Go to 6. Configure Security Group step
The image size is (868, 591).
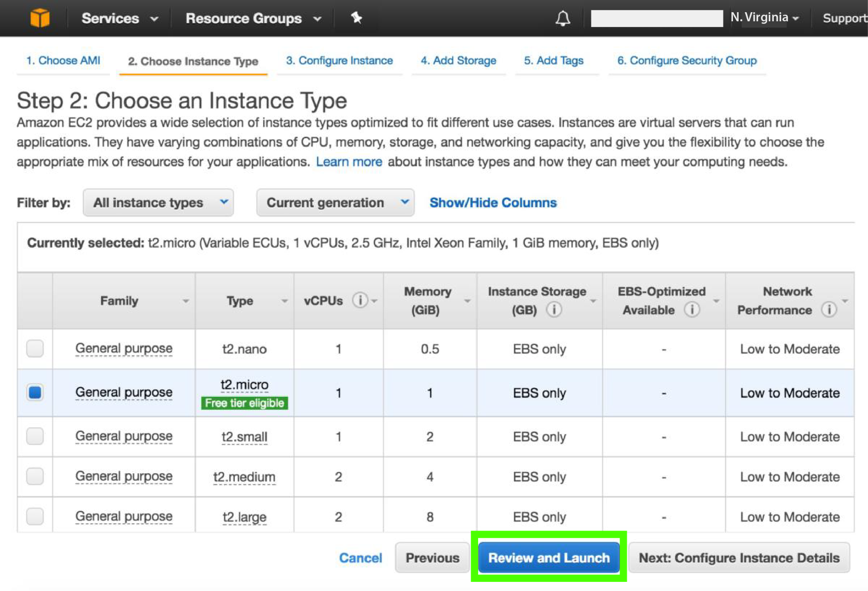(x=687, y=60)
